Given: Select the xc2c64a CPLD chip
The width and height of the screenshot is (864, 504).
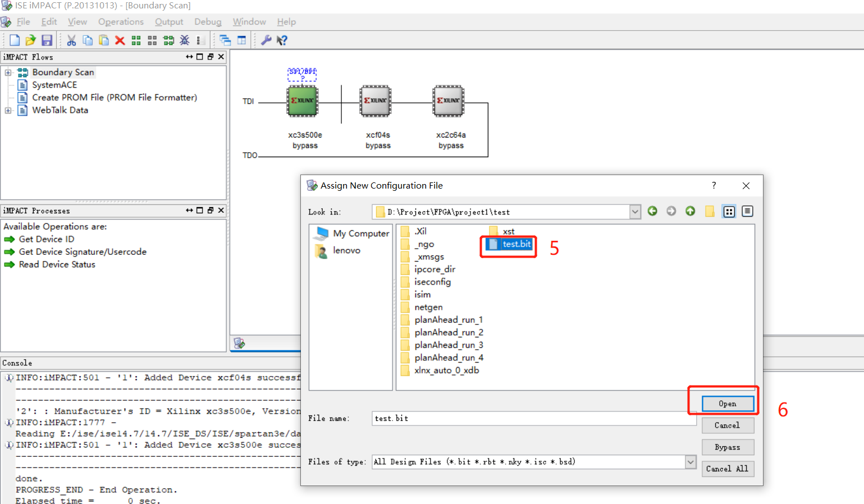Looking at the screenshot, I should (x=449, y=101).
